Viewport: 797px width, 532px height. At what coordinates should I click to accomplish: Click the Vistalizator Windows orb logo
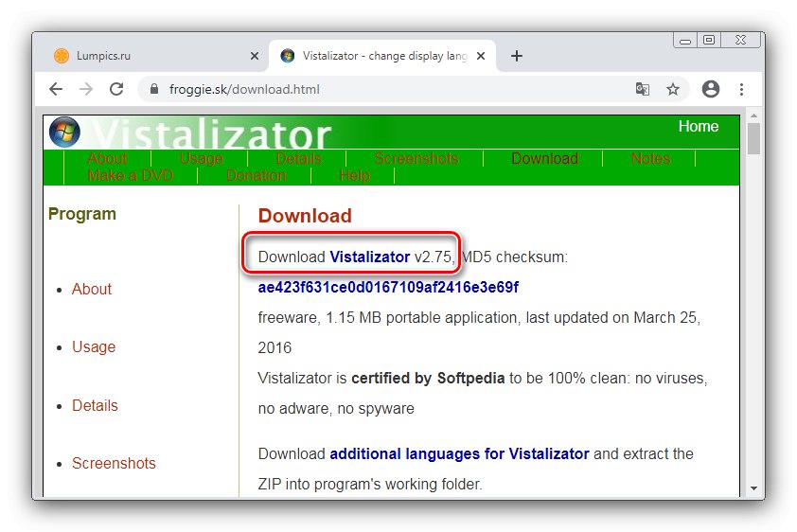64,132
